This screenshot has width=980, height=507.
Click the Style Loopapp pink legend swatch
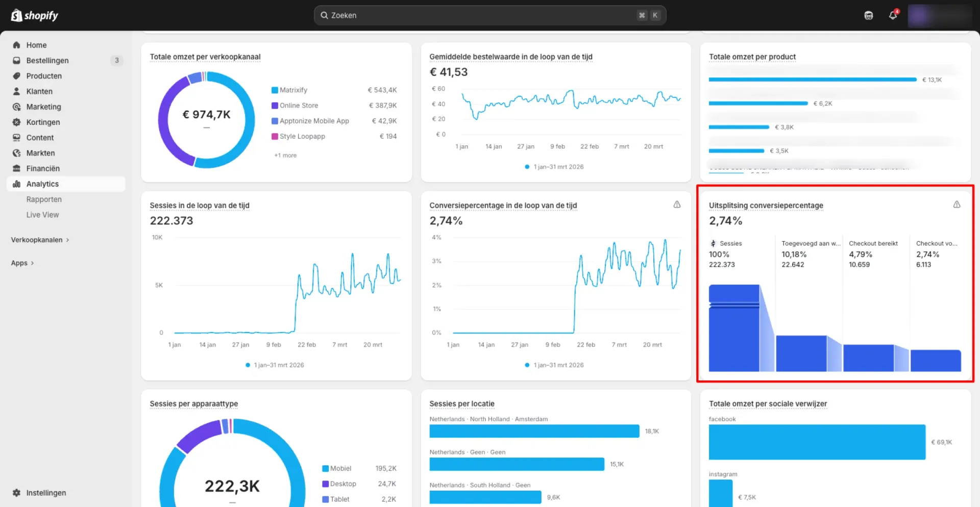[x=275, y=136]
